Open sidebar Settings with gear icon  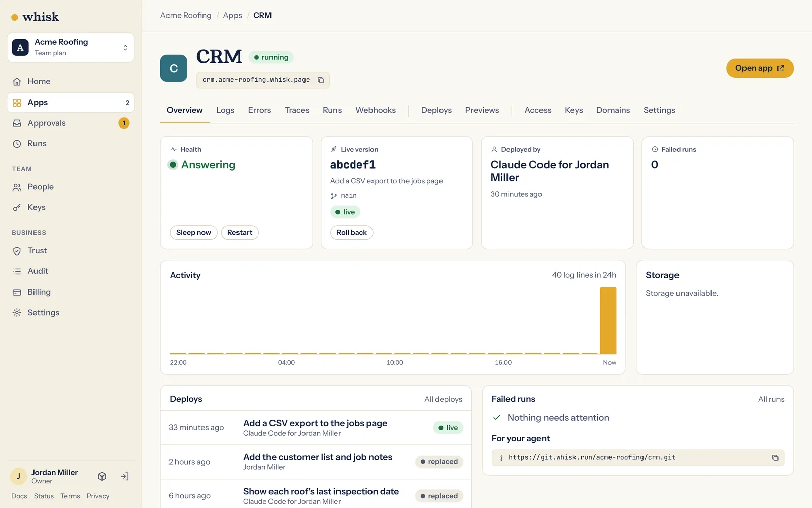click(x=71, y=313)
